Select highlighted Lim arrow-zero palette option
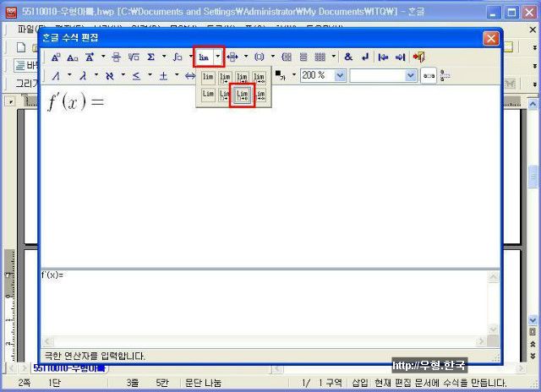The image size is (541, 392). click(243, 95)
